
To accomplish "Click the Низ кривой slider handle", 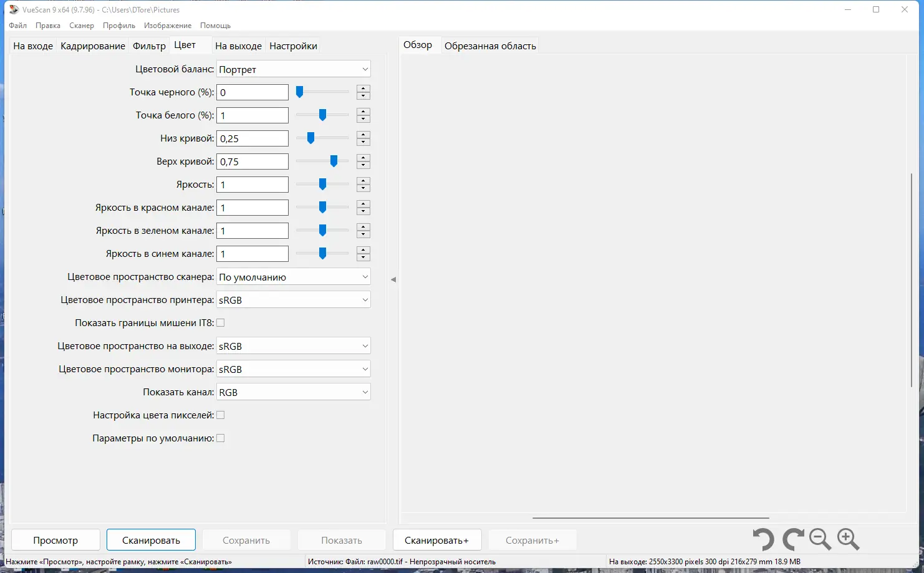I will (x=310, y=138).
